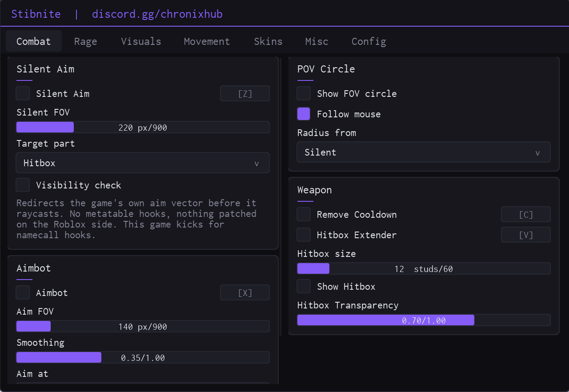Click the Smoothing label

[x=40, y=343]
